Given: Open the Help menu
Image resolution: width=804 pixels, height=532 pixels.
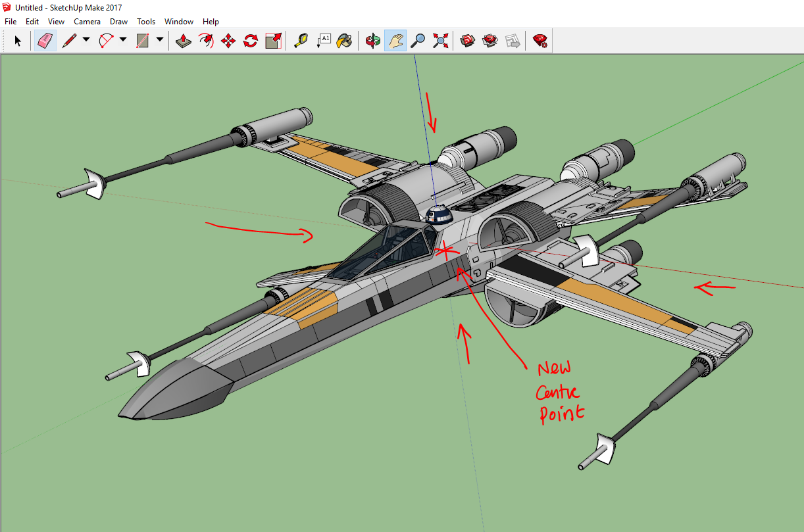Looking at the screenshot, I should point(211,21).
